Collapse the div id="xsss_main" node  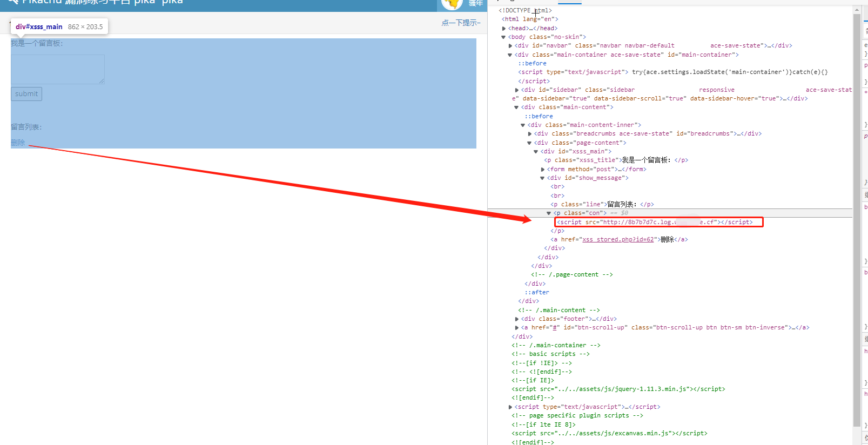(536, 152)
